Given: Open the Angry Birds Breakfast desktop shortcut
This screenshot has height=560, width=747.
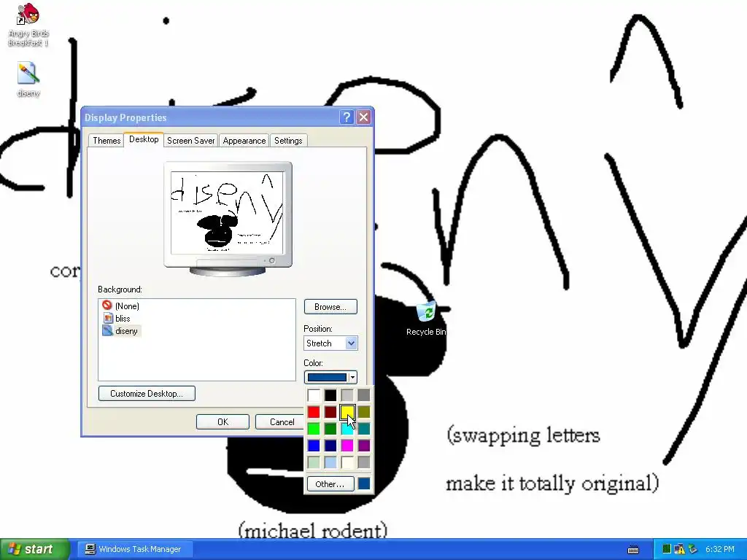Looking at the screenshot, I should 28,25.
